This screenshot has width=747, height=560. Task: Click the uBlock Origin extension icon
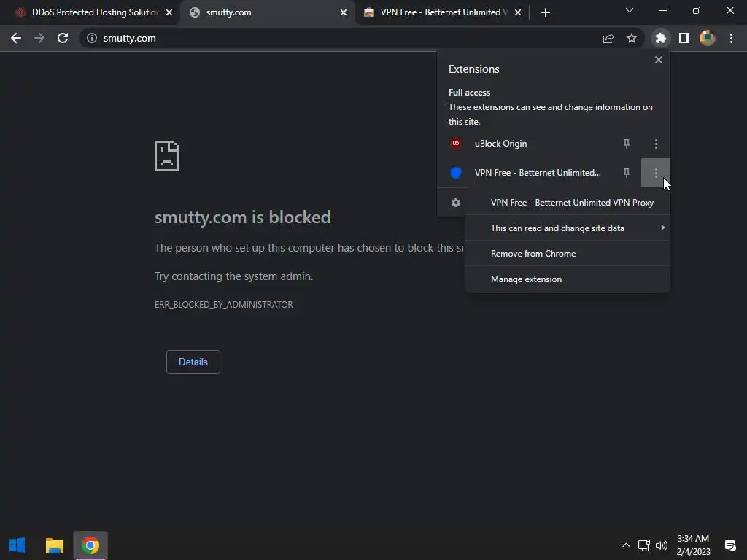tap(456, 144)
